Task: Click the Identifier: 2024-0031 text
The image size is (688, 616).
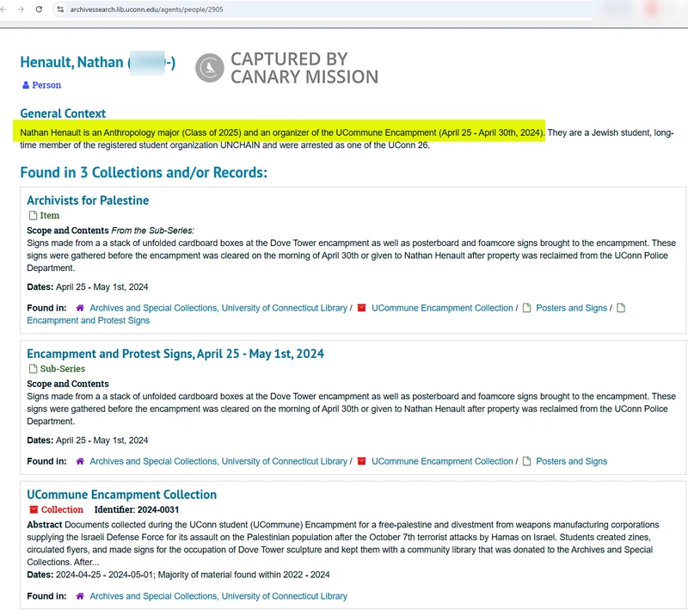Action: [x=137, y=509]
